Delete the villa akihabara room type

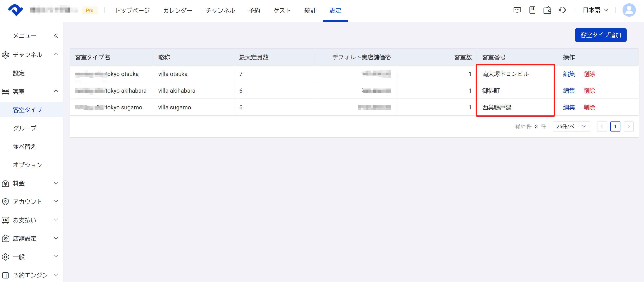pyautogui.click(x=589, y=91)
